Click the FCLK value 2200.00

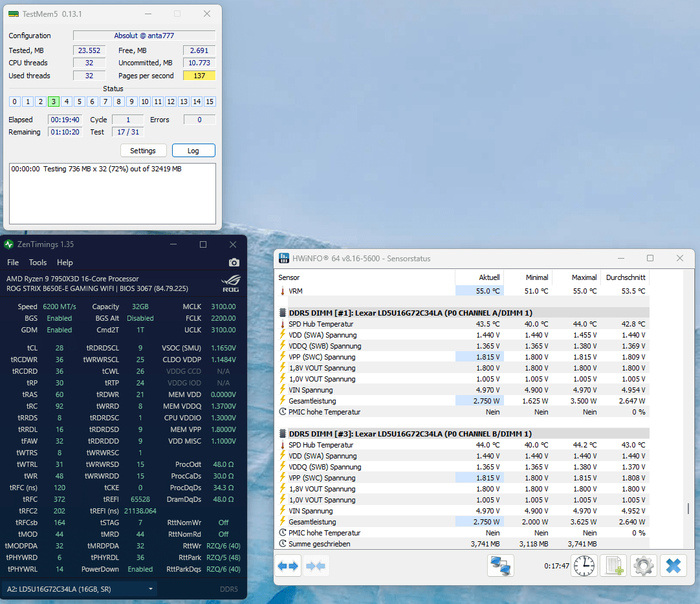223,318
